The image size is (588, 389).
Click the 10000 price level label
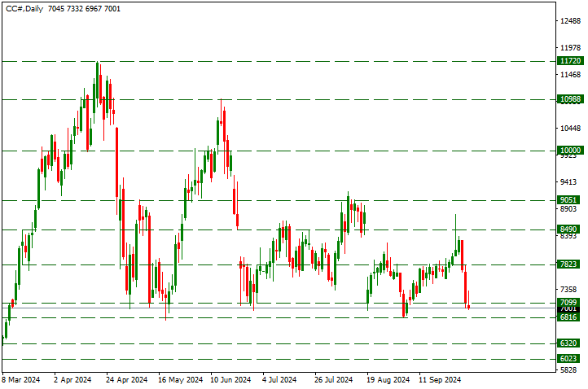coord(570,151)
